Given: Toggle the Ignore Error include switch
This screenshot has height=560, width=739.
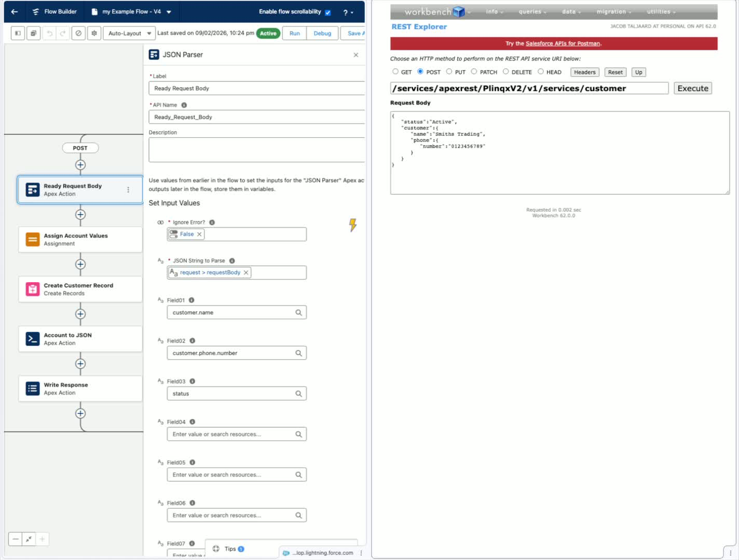Looking at the screenshot, I should pyautogui.click(x=160, y=222).
